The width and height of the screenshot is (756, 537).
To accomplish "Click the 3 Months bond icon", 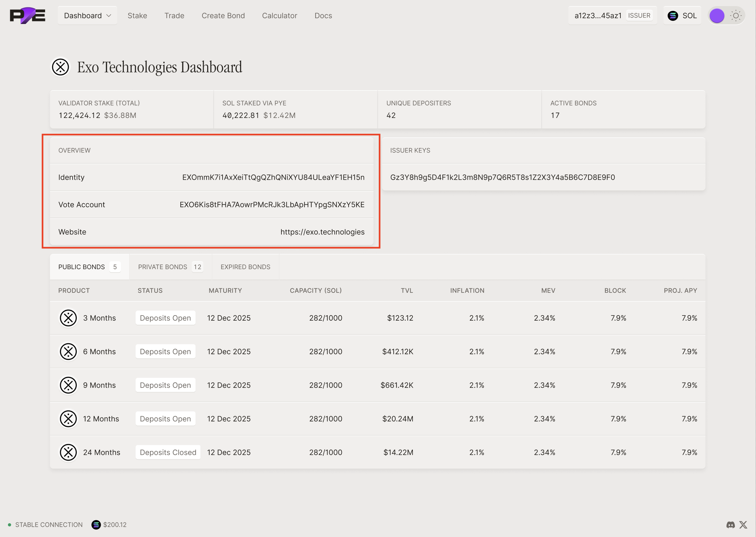I will click(x=68, y=318).
